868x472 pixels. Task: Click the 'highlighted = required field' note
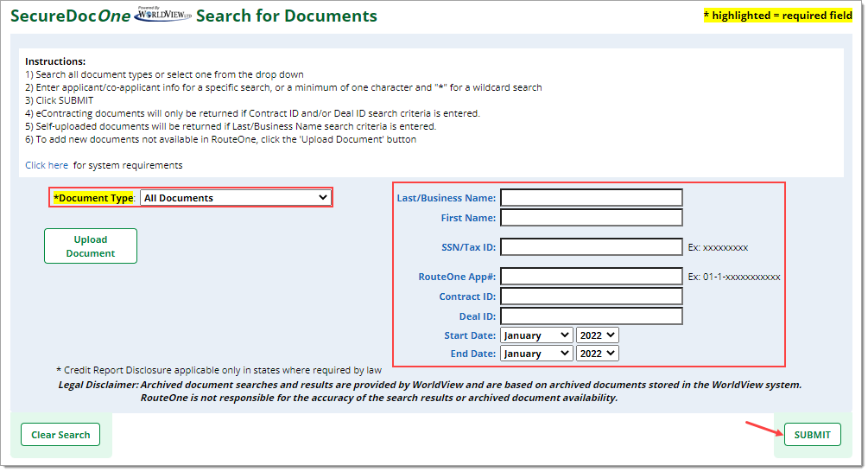pos(778,16)
